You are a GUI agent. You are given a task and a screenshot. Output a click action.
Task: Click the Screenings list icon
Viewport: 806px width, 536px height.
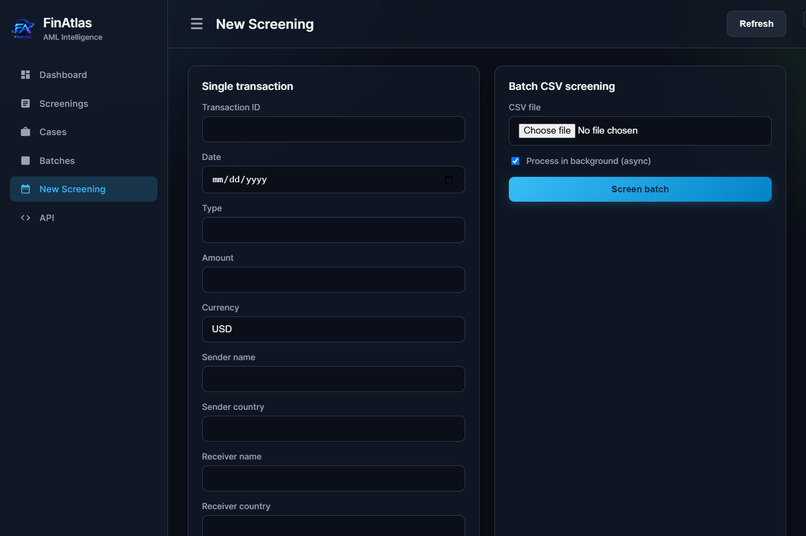(x=25, y=103)
